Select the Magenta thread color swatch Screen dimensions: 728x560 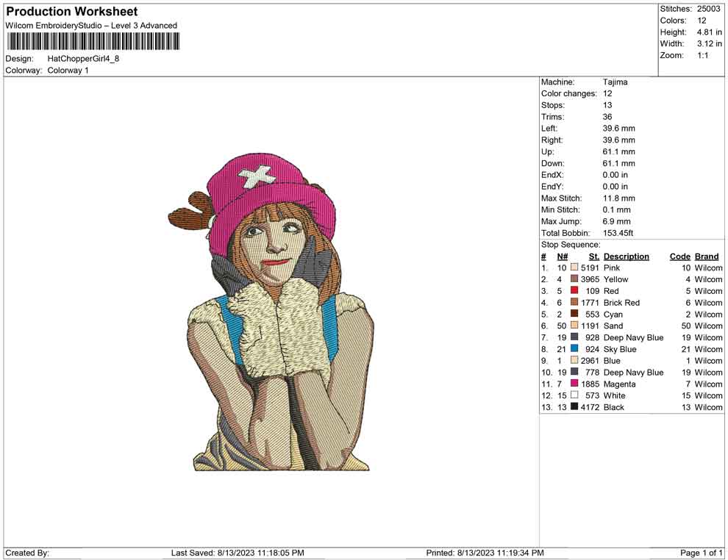(574, 383)
